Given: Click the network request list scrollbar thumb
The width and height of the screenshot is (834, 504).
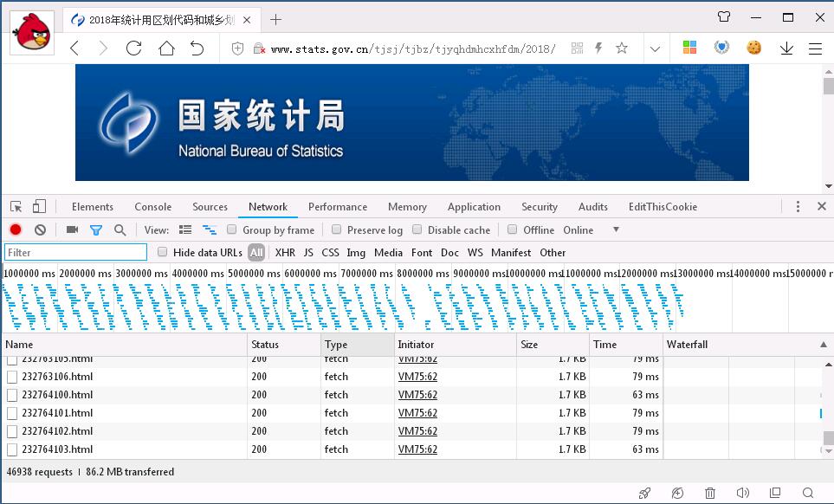Looking at the screenshot, I should [829, 437].
